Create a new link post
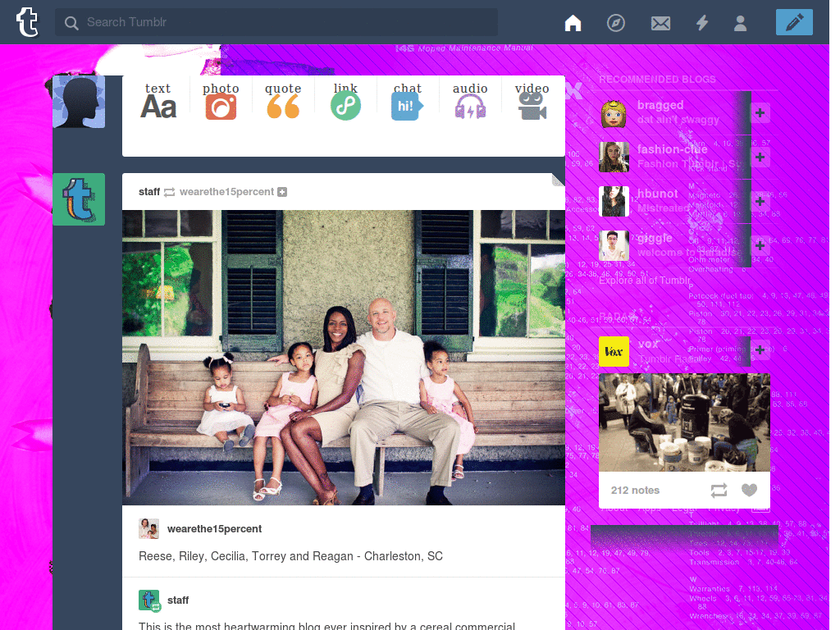840x630 pixels. pos(345,101)
